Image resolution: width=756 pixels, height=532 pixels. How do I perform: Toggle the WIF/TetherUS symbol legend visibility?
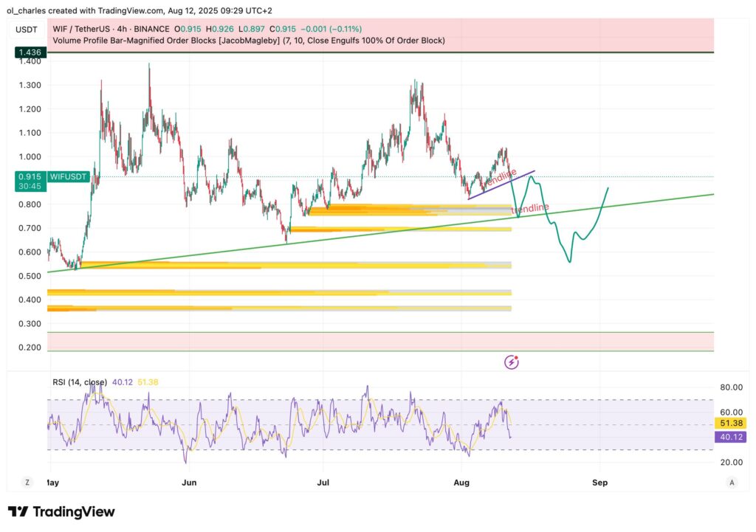tap(81, 30)
